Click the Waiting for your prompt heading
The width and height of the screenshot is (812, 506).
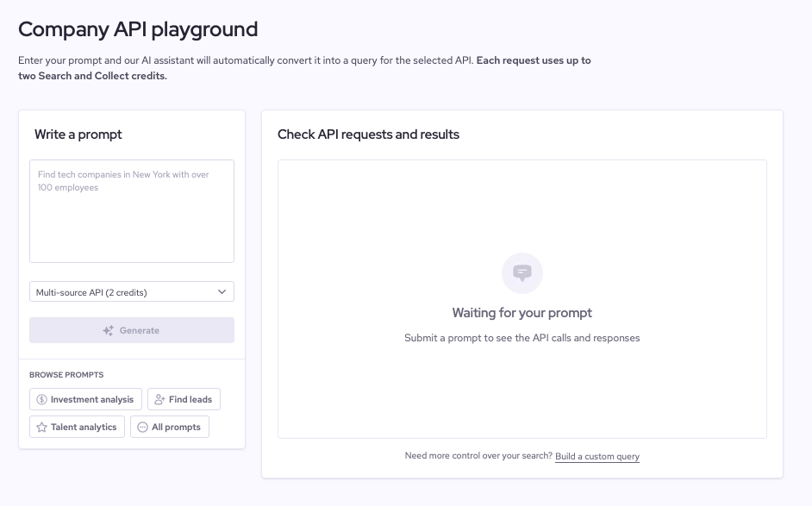pos(522,313)
